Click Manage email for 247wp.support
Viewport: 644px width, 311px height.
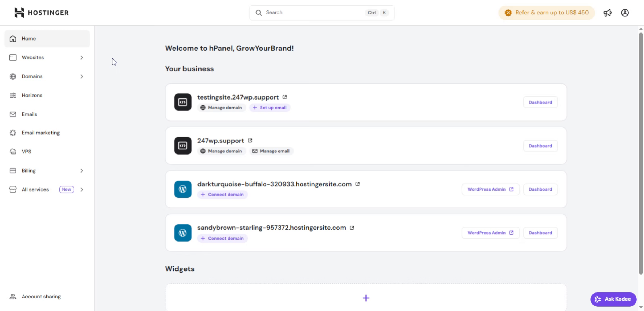tap(271, 151)
